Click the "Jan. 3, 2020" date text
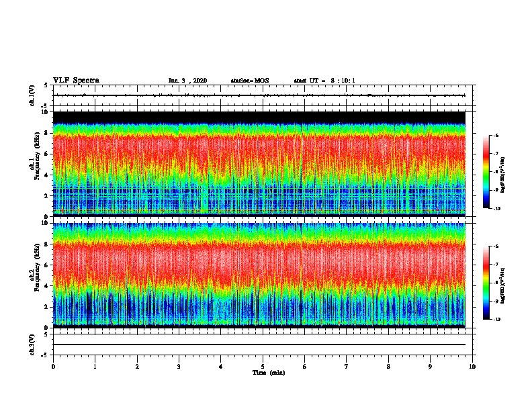532x411 pixels. tap(187, 81)
